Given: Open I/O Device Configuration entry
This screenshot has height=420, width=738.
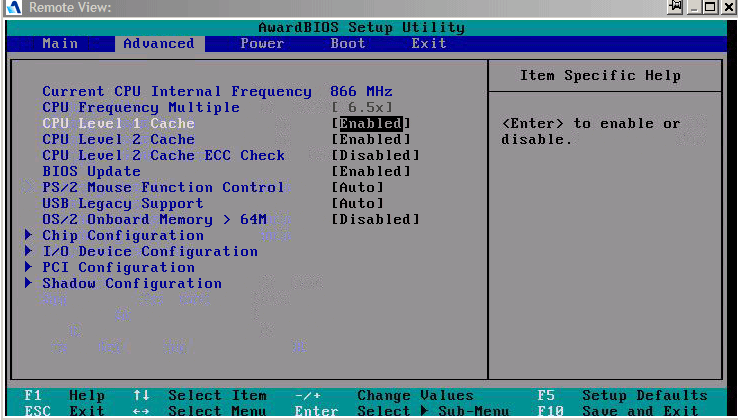Looking at the screenshot, I should click(150, 251).
